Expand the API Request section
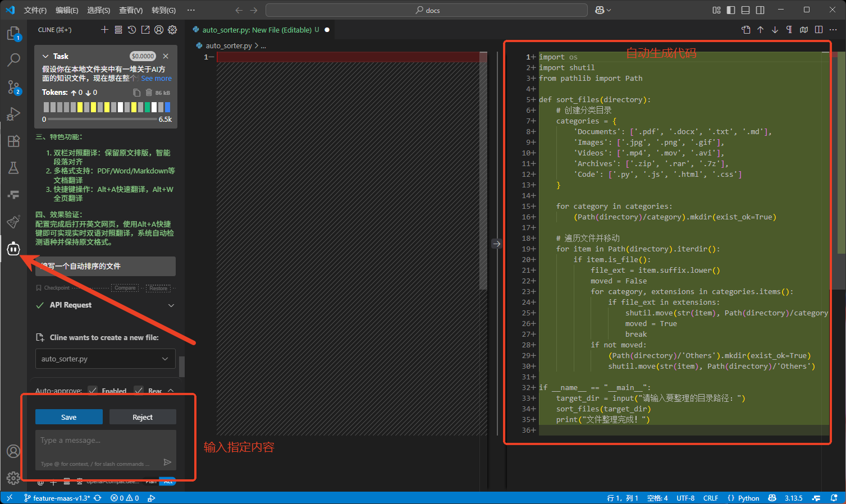This screenshot has width=846, height=504. [x=171, y=305]
